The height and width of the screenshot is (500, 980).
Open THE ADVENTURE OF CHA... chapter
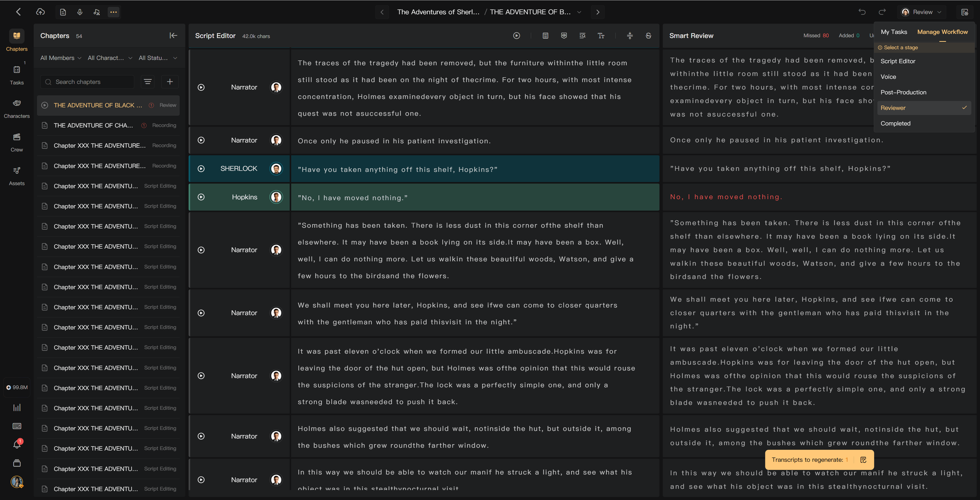108,125
